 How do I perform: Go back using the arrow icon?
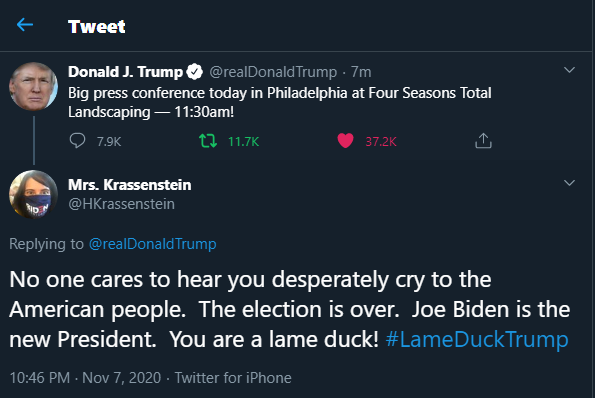tap(25, 25)
